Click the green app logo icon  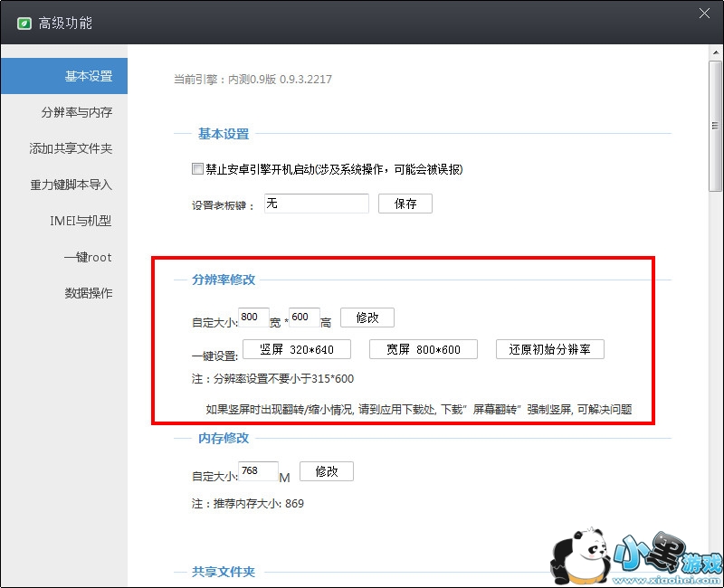24,24
